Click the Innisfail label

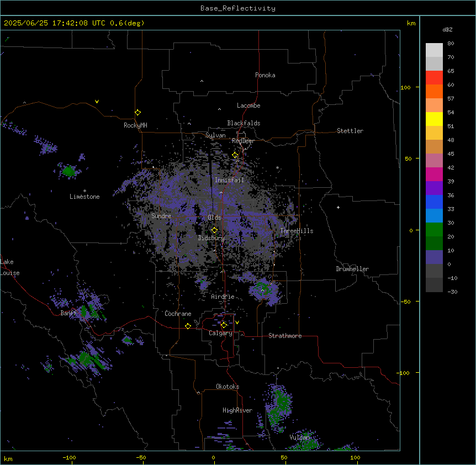(x=229, y=180)
